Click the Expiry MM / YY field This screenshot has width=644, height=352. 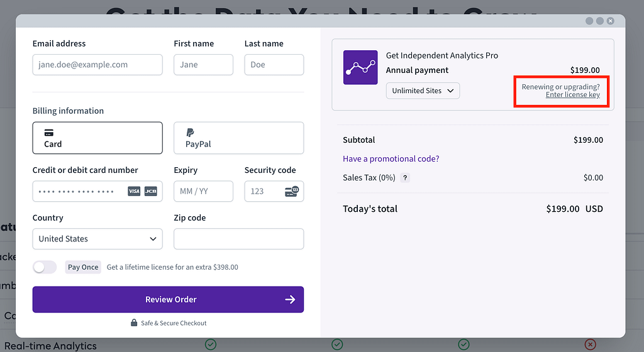(203, 191)
